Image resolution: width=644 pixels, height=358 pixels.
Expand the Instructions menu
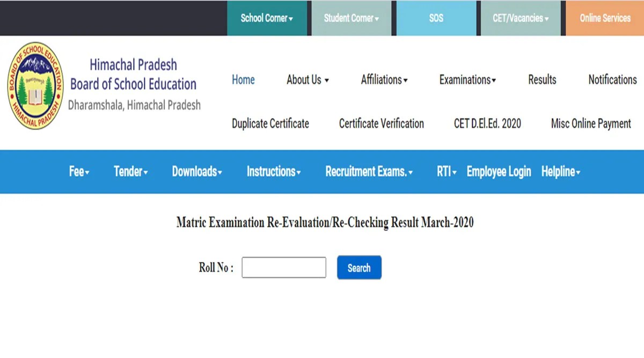(273, 172)
